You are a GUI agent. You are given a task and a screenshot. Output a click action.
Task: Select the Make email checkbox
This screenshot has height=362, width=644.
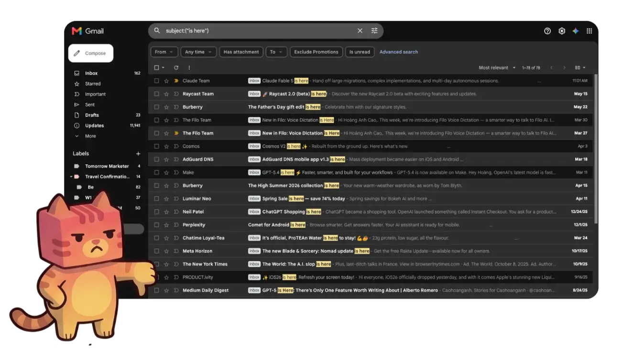pyautogui.click(x=156, y=173)
